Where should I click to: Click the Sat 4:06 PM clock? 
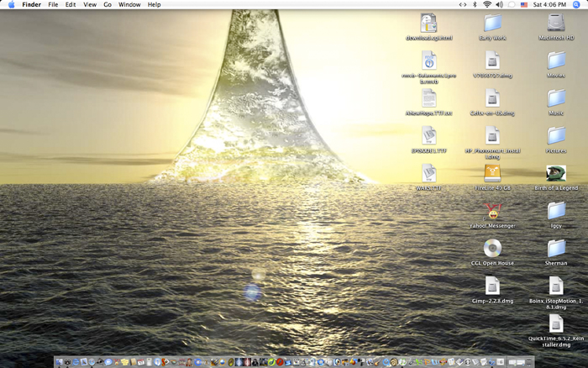549,4
